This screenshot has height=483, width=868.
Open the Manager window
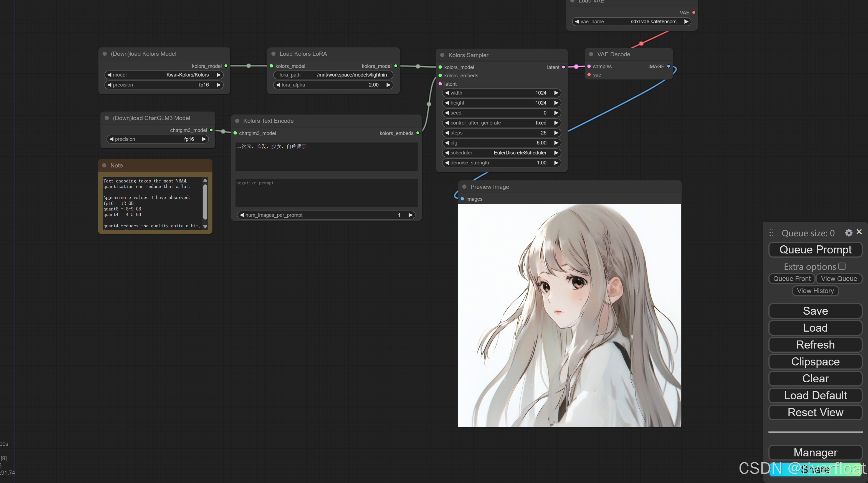(815, 453)
